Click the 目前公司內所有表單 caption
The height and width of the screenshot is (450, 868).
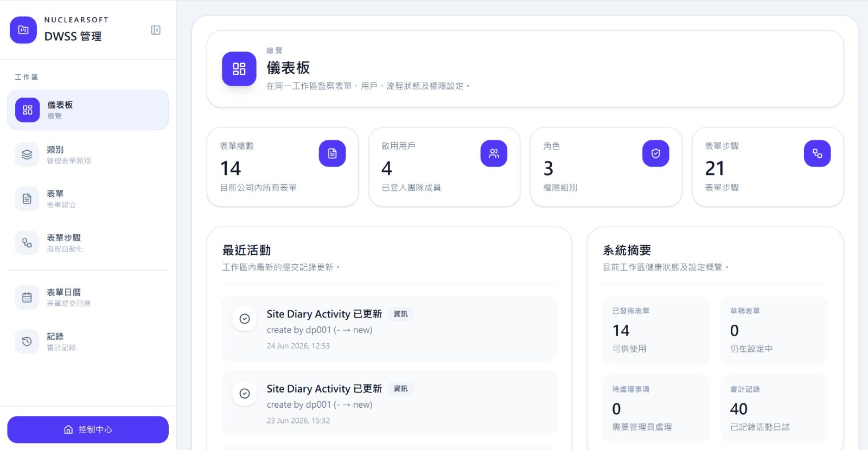tap(258, 188)
